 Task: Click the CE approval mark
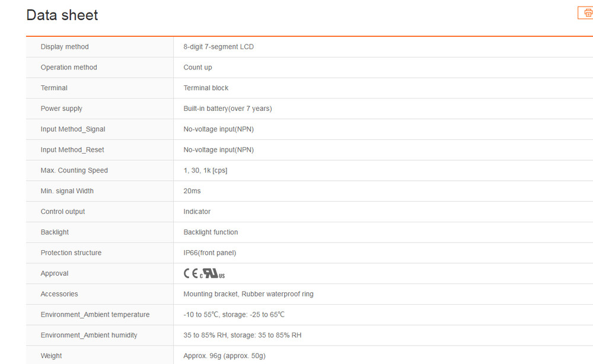190,273
